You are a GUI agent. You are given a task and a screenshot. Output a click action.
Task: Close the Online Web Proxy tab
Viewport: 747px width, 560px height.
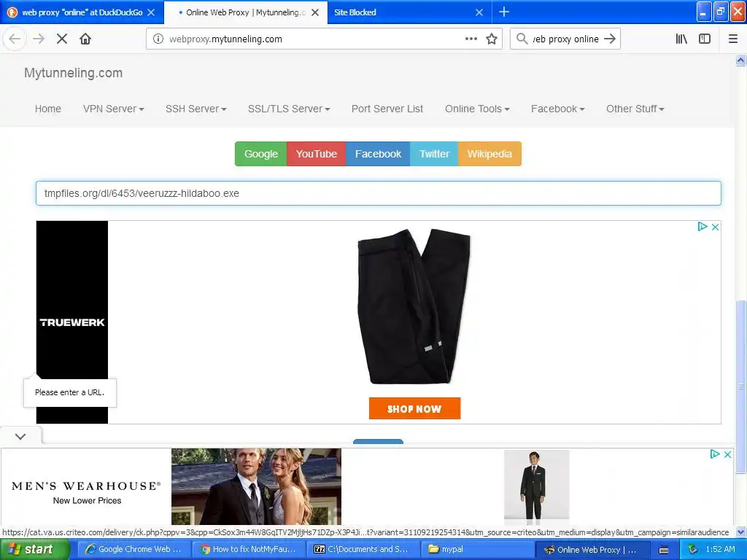[x=315, y=12]
